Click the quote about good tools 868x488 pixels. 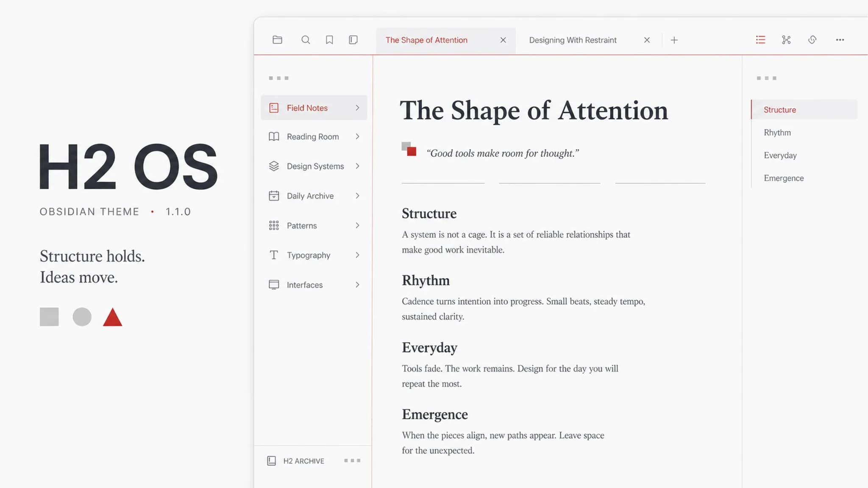[x=503, y=153]
